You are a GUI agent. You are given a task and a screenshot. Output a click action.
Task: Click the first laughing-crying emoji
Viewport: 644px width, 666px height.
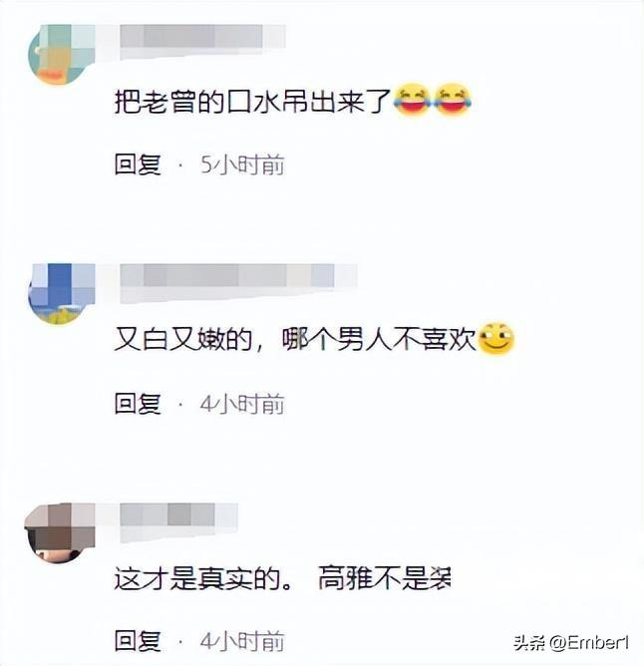tap(412, 100)
